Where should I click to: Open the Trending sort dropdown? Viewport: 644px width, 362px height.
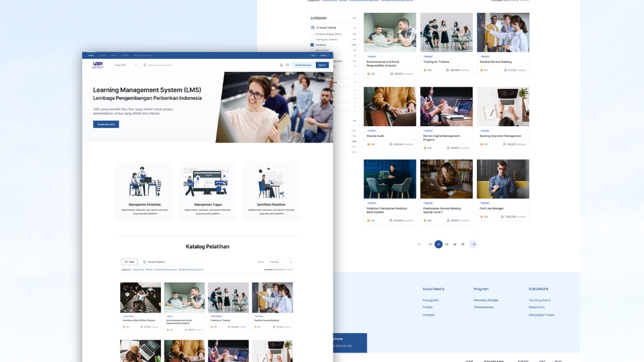pyautogui.click(x=281, y=262)
